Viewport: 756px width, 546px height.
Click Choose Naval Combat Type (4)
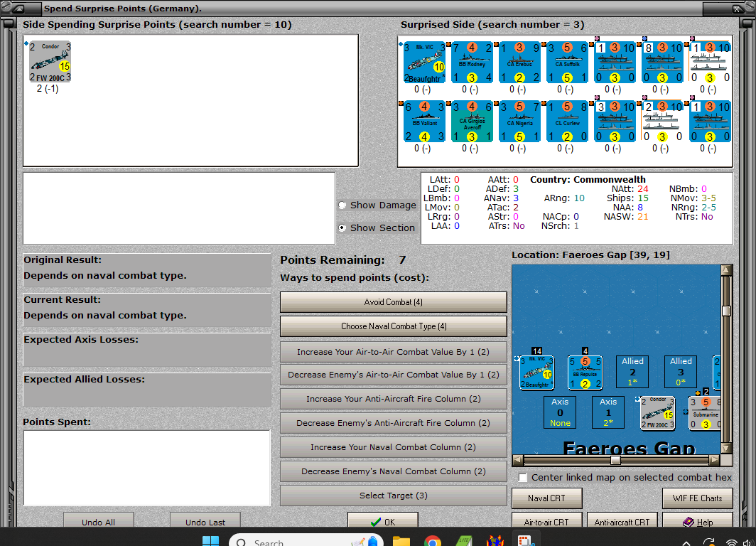(x=394, y=326)
